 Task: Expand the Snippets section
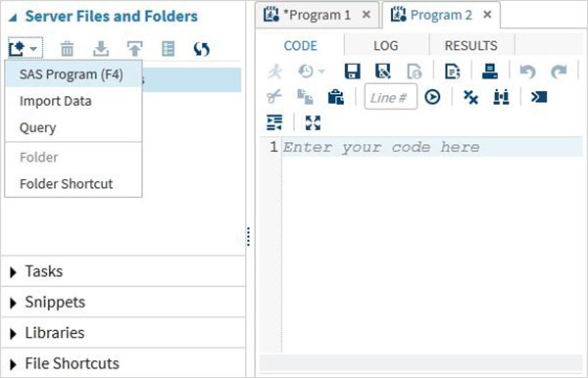pyautogui.click(x=13, y=303)
